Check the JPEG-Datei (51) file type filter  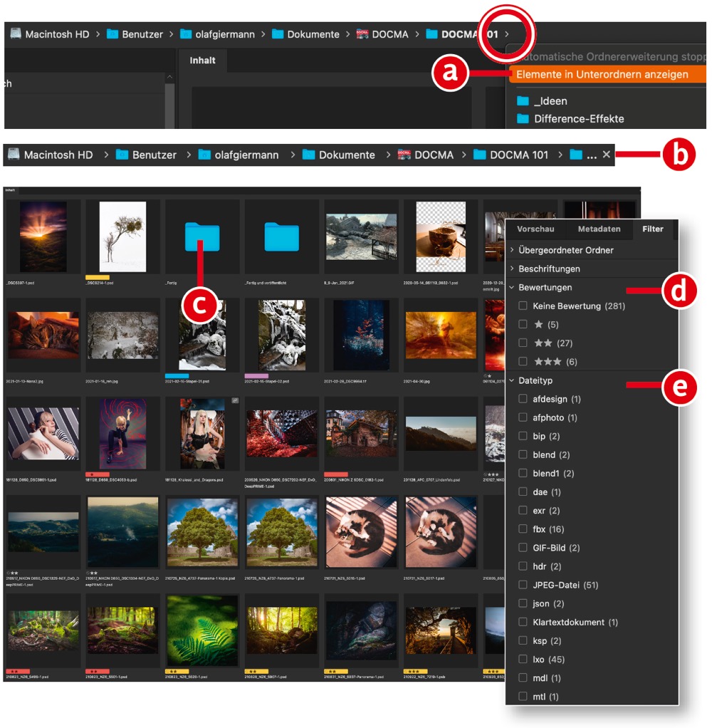point(523,585)
